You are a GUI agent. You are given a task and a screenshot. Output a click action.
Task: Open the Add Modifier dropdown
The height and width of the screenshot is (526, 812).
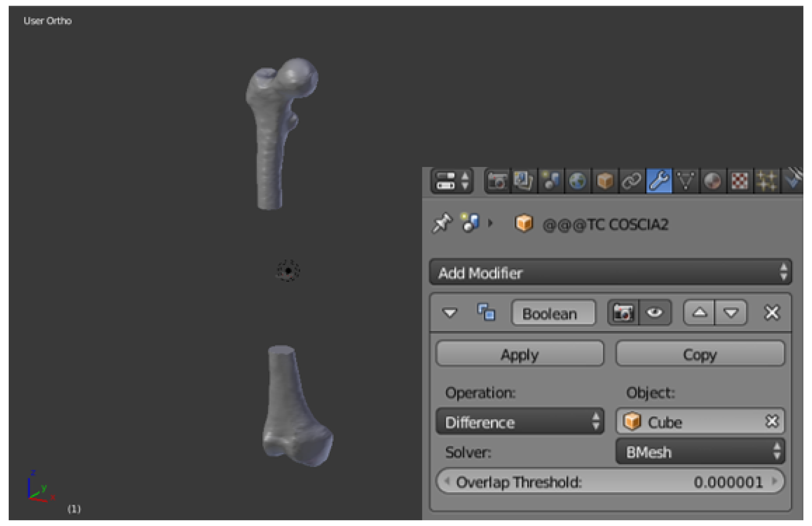[x=610, y=272]
